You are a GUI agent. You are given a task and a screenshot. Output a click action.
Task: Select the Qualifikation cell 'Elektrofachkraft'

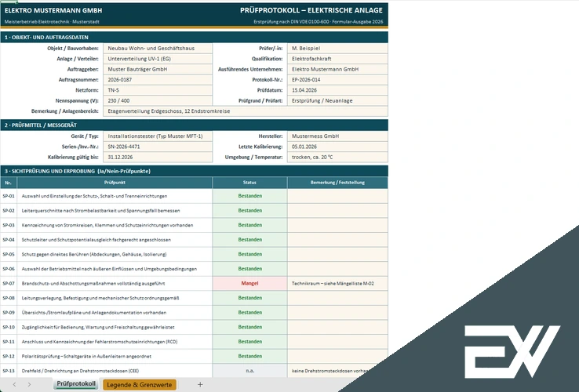point(337,59)
